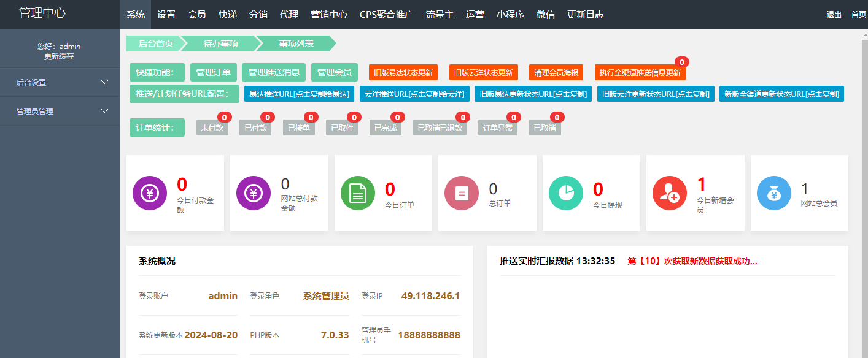Click the blue money bag icon for 网站总会员
Screen dimensions: 868x358
pyautogui.click(x=774, y=193)
